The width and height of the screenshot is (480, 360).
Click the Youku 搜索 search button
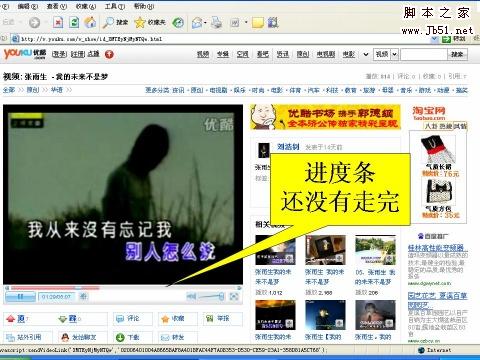click(457, 54)
